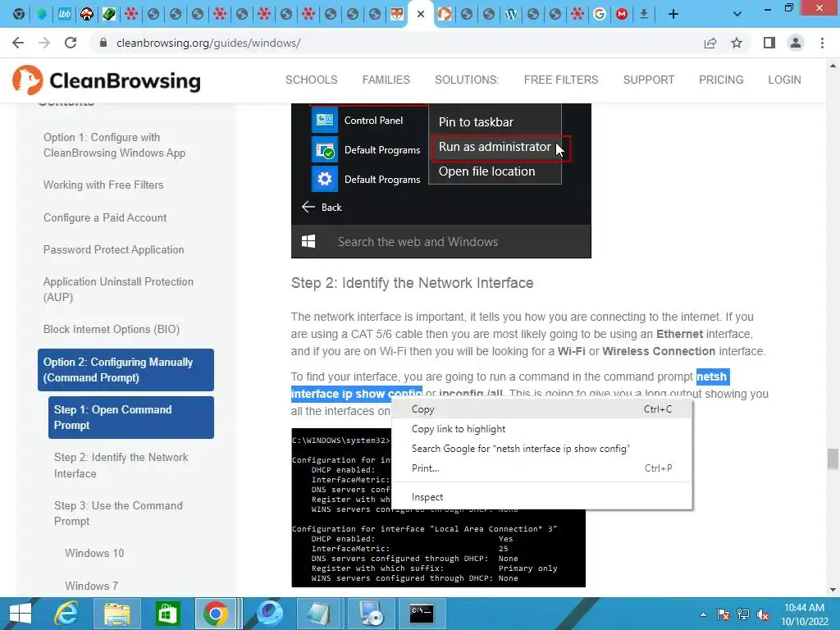Switch to the red M icon tab
The width and height of the screenshot is (840, 630).
click(622, 14)
